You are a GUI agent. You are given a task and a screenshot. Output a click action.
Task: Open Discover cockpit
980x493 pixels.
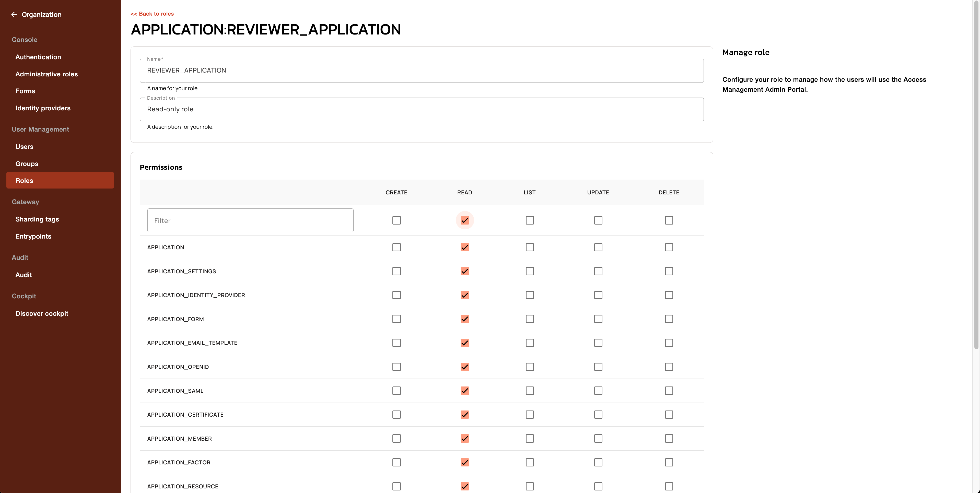41,313
